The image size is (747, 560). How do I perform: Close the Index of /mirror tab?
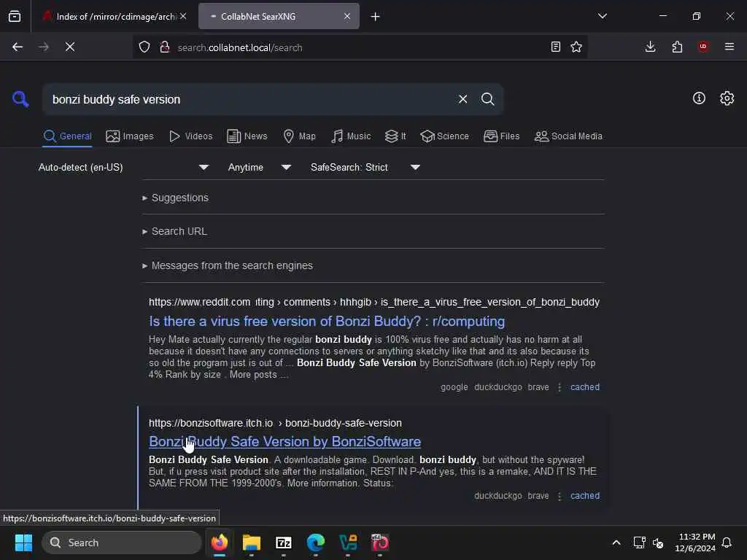tap(183, 16)
